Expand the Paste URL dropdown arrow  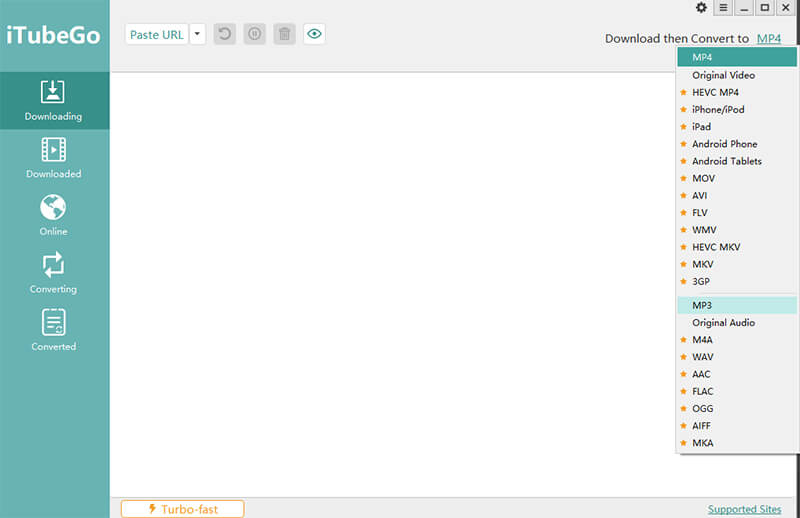click(x=197, y=35)
